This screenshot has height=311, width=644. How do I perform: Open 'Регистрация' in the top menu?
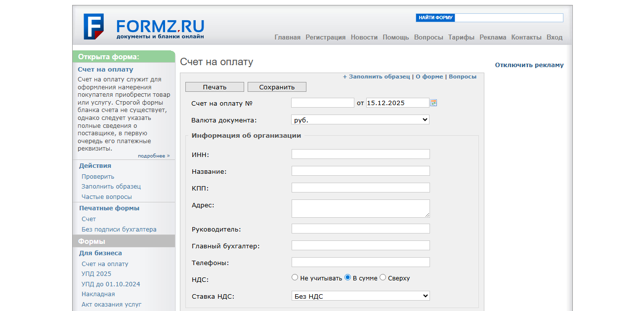(325, 38)
